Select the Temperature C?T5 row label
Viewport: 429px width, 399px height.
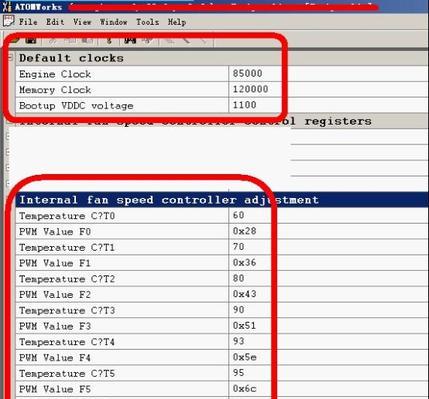click(x=67, y=374)
